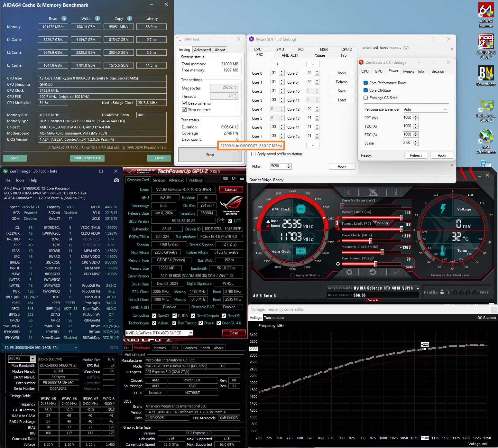Click the Detach button in Afterburner
This screenshot has height=448, width=498.
pos(373,300)
